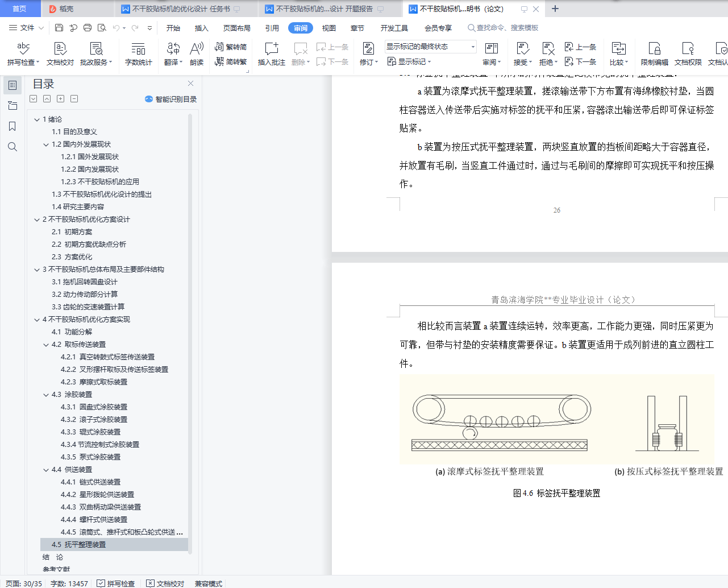Click the undo arrow icon
Viewport: 728px width, 588px height.
tap(117, 27)
